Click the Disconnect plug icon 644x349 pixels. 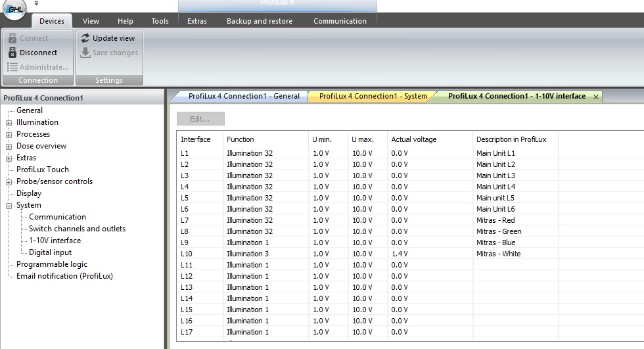click(12, 53)
